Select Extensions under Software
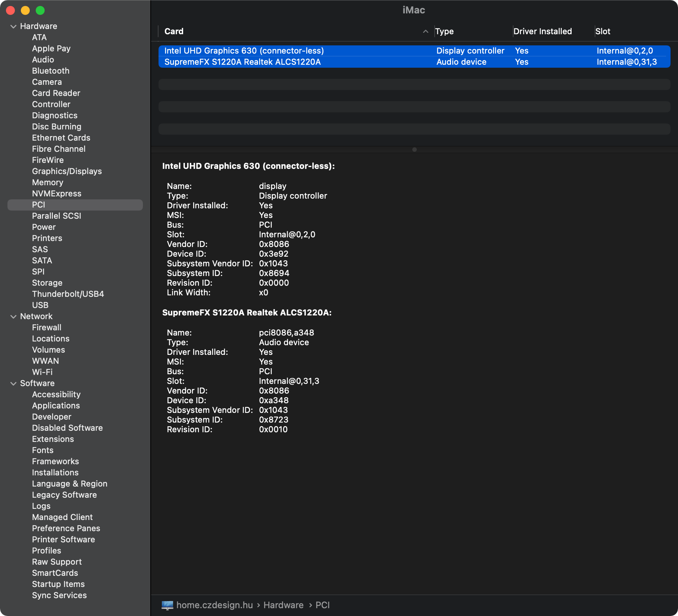This screenshot has height=616, width=678. pyautogui.click(x=53, y=439)
